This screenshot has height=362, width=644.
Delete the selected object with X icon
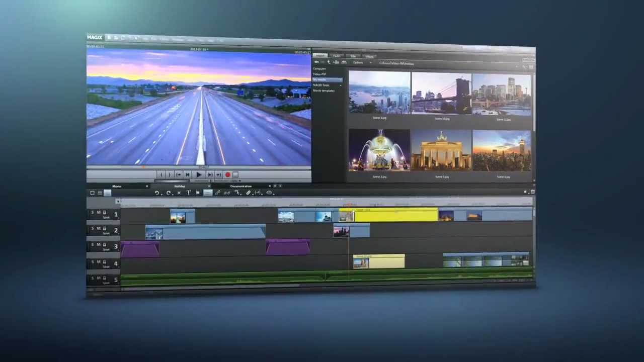click(179, 193)
